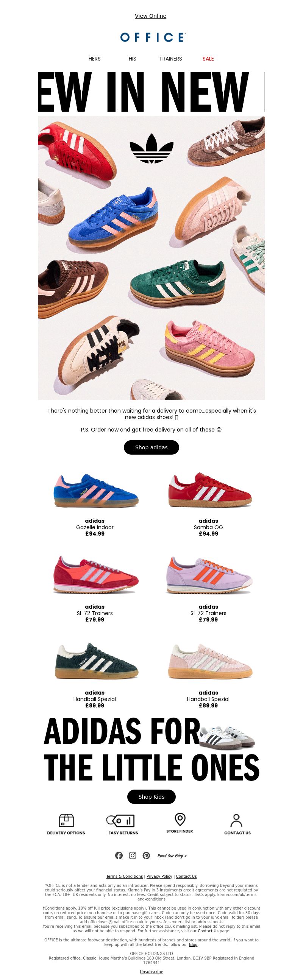
Task: Open Delivery Options box icon
Action: click(66, 820)
